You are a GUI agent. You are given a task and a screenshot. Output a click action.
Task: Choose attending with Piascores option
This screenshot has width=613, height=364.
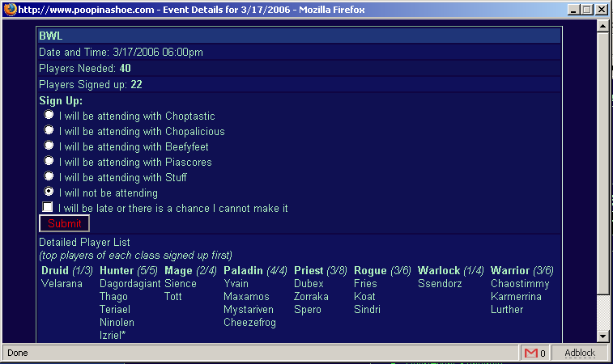pyautogui.click(x=49, y=160)
